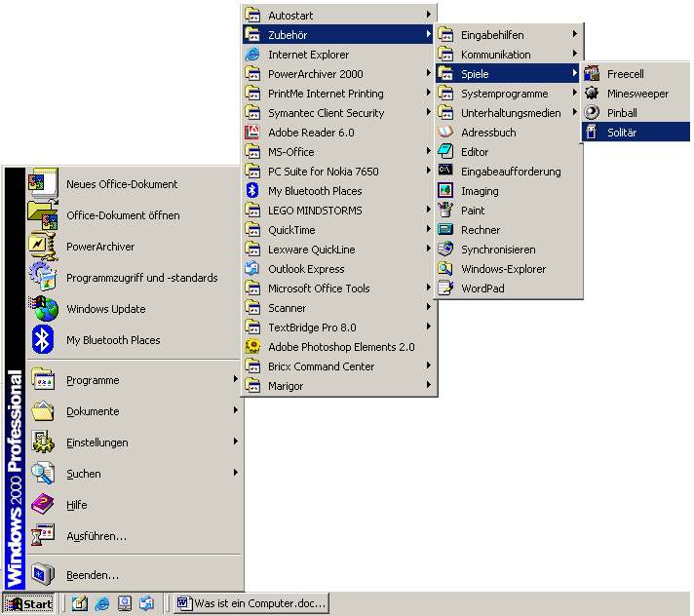This screenshot has width=694, height=616.
Task: Open Neues Office-Dokument
Action: (134, 183)
